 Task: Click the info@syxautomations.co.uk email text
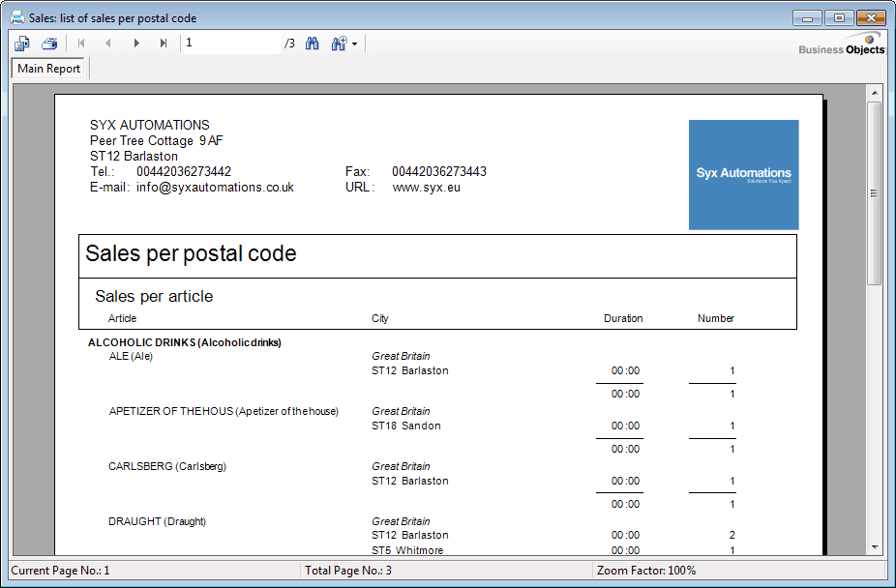pyautogui.click(x=215, y=188)
